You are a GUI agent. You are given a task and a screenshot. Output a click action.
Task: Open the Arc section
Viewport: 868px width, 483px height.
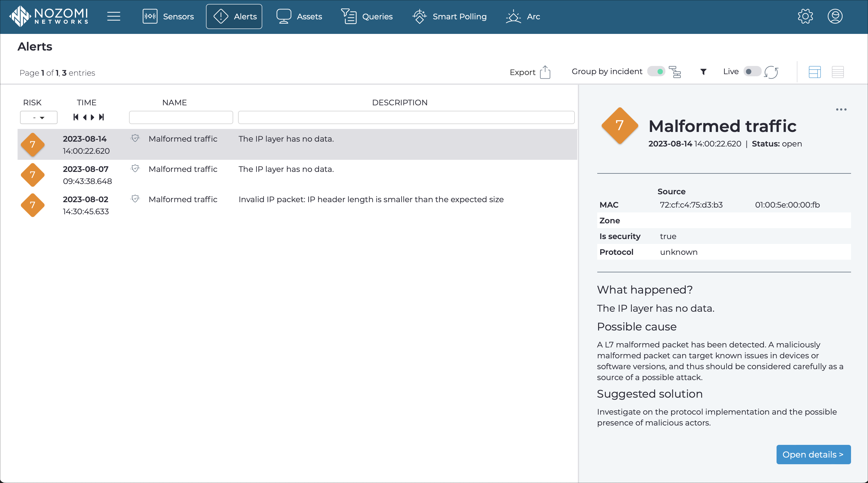[523, 16]
